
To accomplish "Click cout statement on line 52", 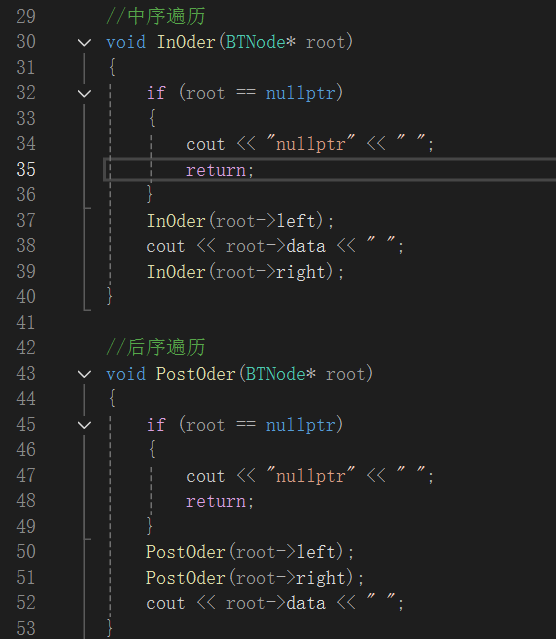I will pos(275,603).
